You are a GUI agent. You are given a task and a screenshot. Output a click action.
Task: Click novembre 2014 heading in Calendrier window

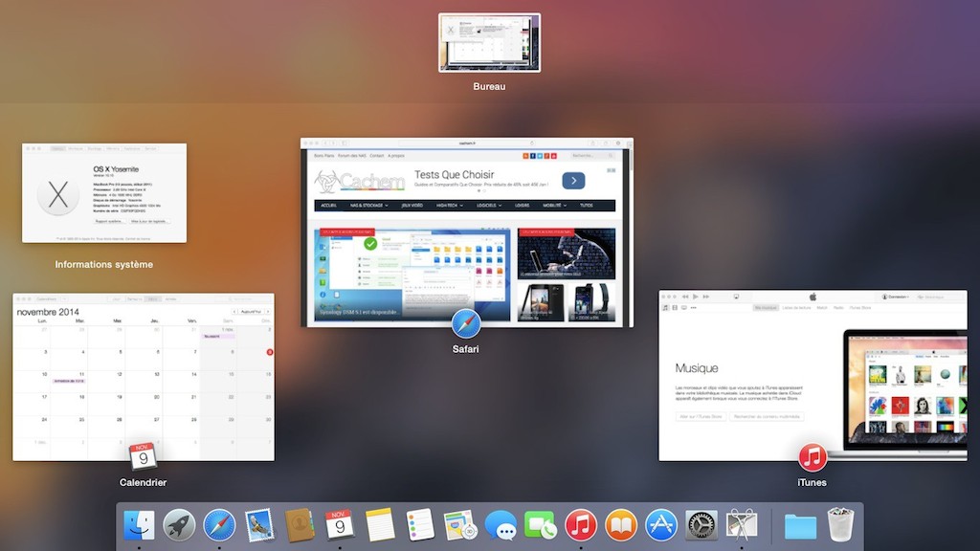pos(48,312)
